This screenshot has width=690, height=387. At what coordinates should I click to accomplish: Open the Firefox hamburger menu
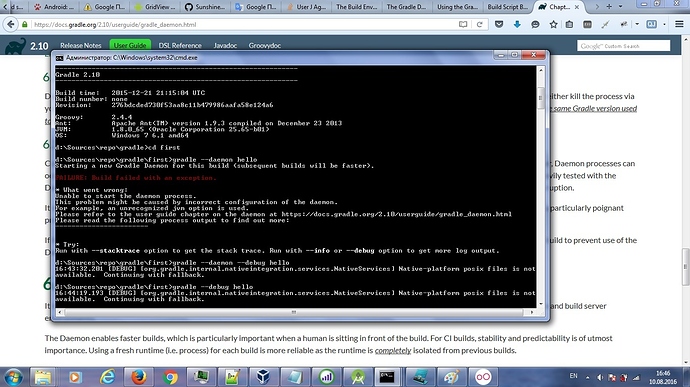(x=679, y=25)
